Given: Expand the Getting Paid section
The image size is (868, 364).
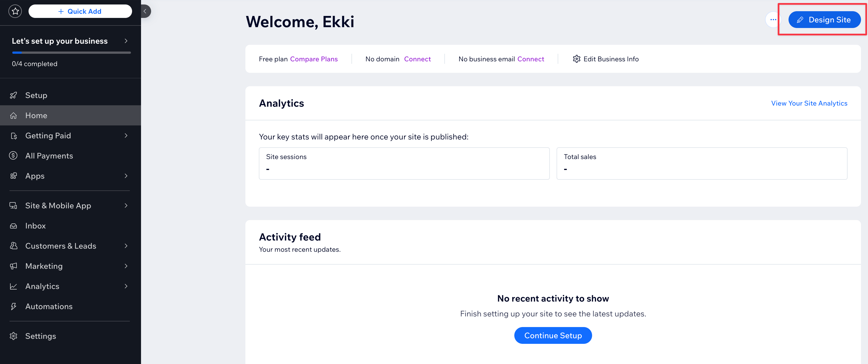Looking at the screenshot, I should tap(126, 136).
